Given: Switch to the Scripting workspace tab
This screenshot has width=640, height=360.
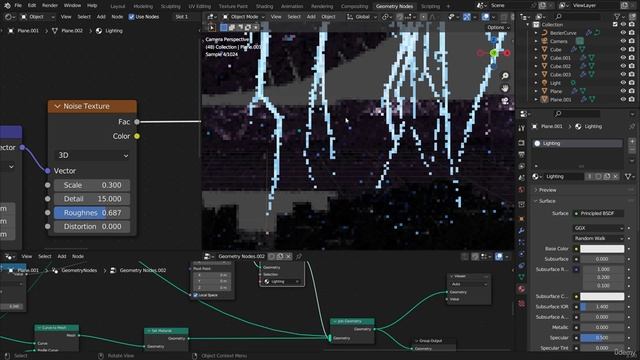Looking at the screenshot, I should [430, 6].
